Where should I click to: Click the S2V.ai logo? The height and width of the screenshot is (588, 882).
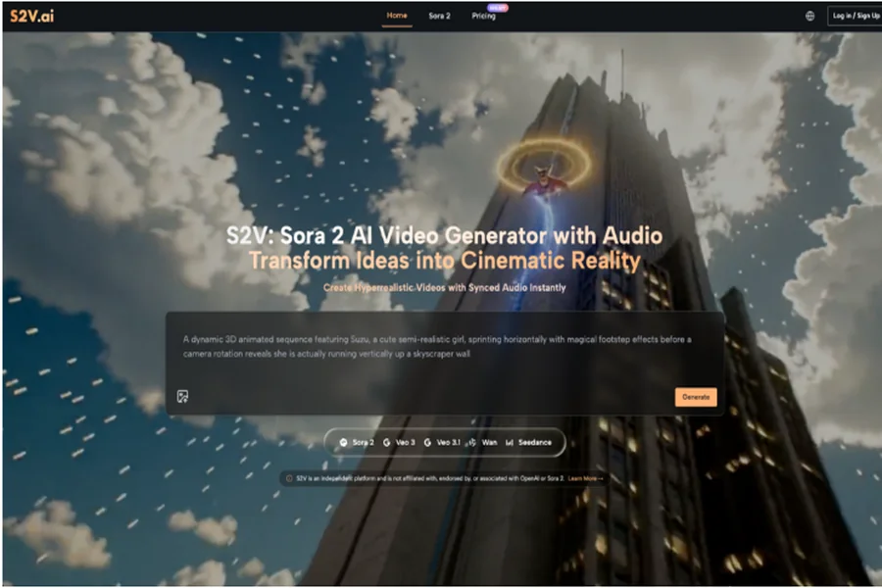(x=33, y=16)
